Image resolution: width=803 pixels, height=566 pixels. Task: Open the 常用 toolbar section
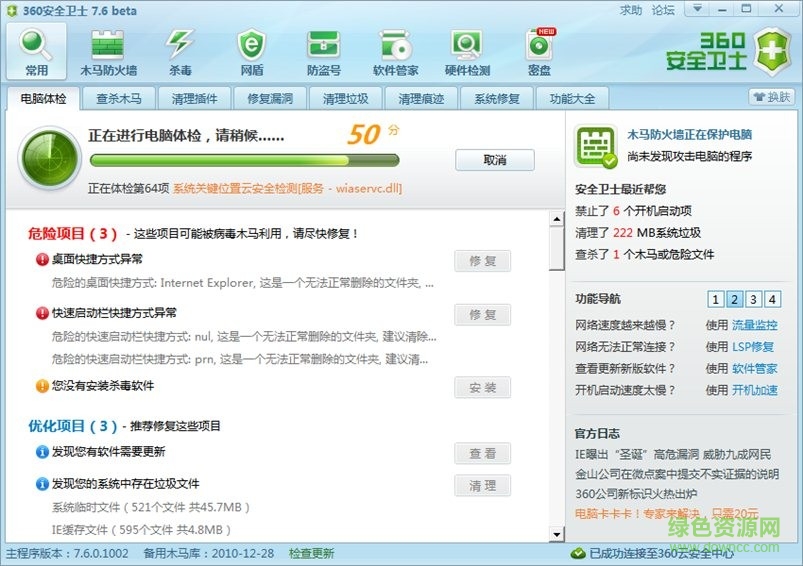tap(36, 51)
